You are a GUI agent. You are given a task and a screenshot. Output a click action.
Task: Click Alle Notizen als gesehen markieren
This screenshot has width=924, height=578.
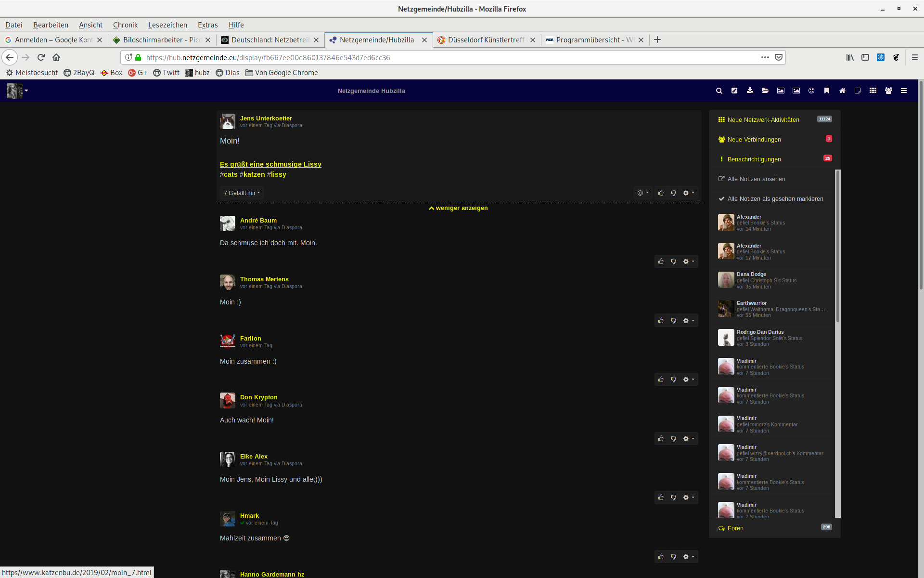coord(772,199)
